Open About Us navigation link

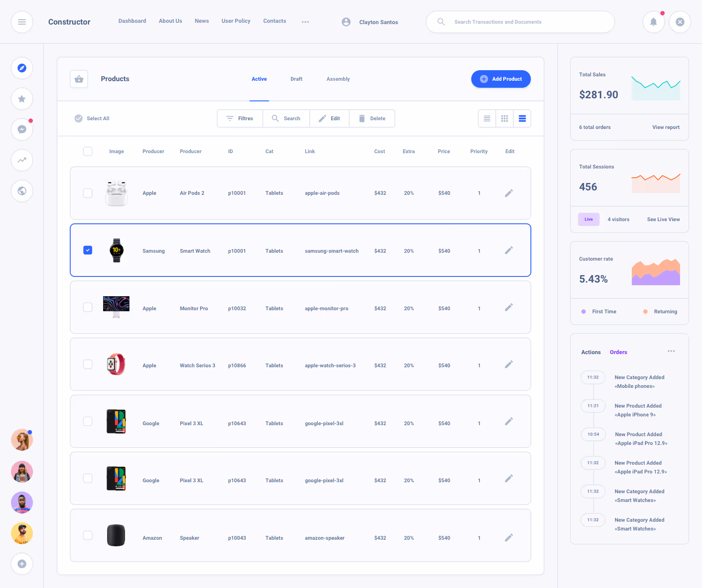click(x=170, y=21)
